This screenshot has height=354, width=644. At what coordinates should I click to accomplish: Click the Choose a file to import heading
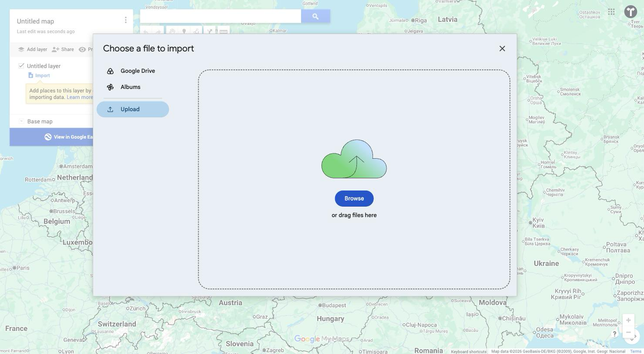click(x=149, y=48)
